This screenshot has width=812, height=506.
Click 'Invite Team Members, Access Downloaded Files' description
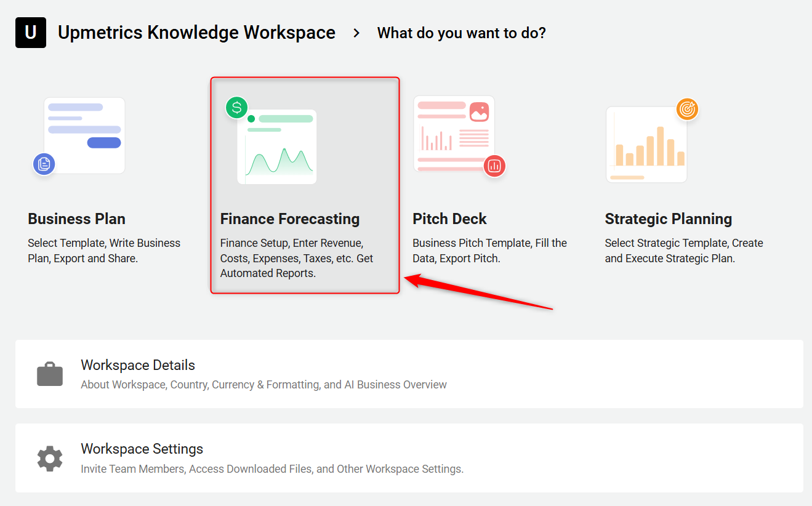point(272,469)
